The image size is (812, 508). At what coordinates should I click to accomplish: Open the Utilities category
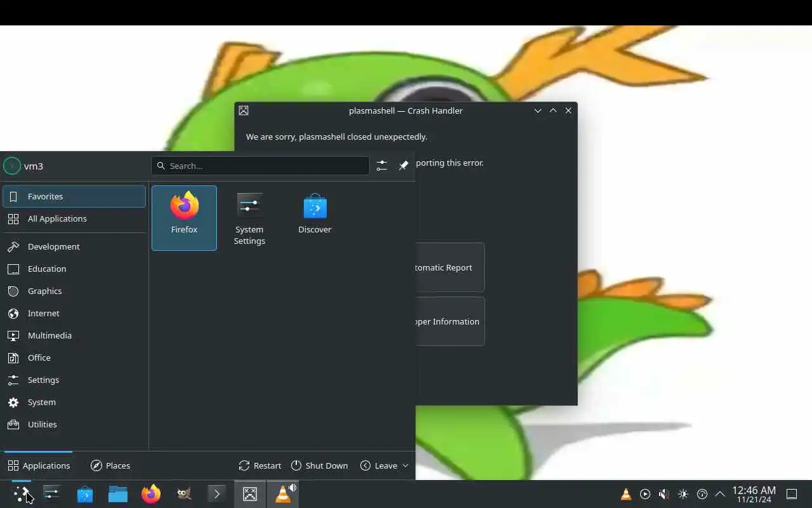74,424
